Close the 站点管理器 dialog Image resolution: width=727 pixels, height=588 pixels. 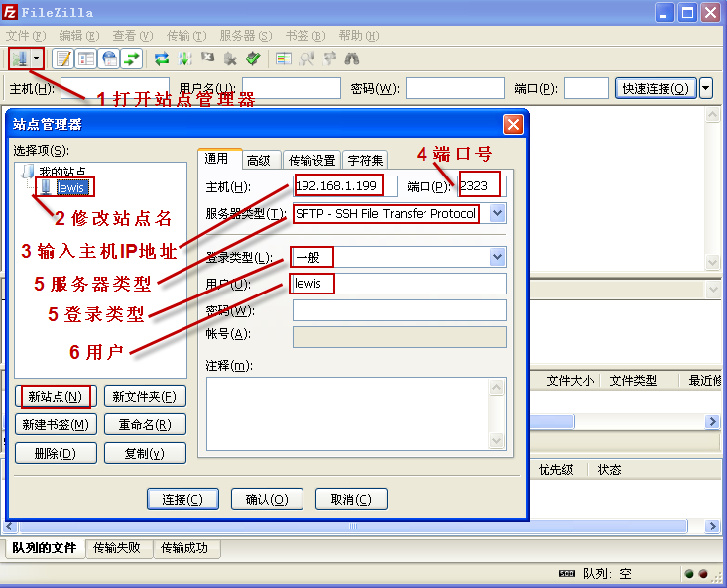click(x=513, y=124)
